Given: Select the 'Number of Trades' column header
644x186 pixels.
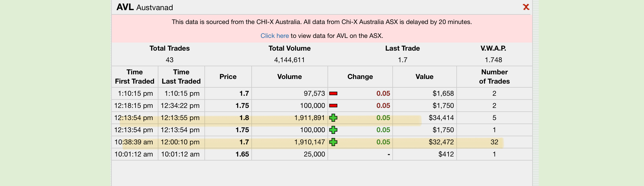Looking at the screenshot, I should point(494,77).
